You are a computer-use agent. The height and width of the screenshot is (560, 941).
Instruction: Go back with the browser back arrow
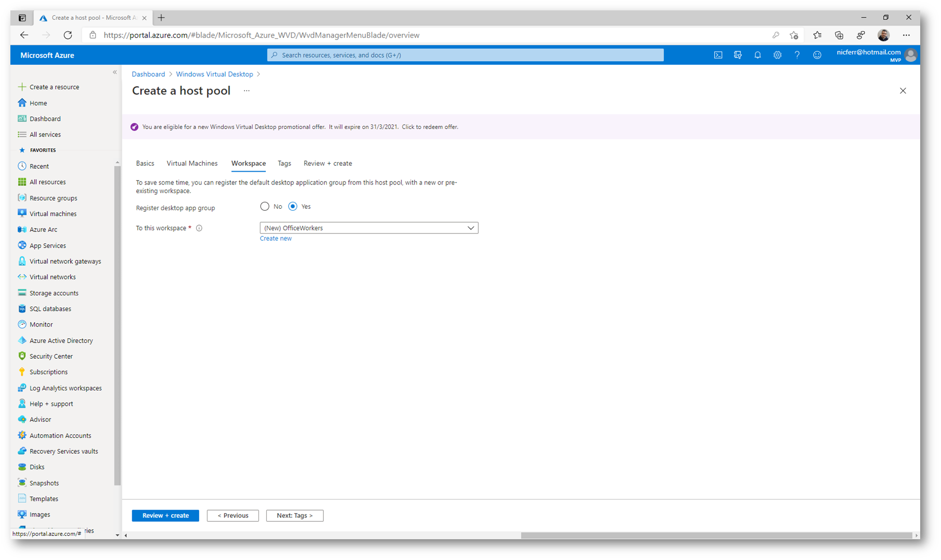coord(24,35)
